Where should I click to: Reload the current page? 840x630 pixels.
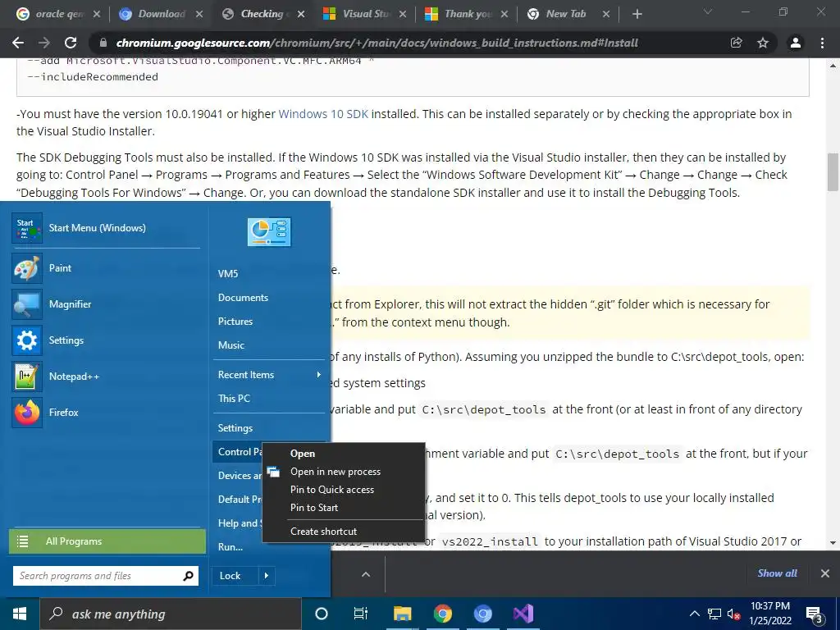click(71, 43)
